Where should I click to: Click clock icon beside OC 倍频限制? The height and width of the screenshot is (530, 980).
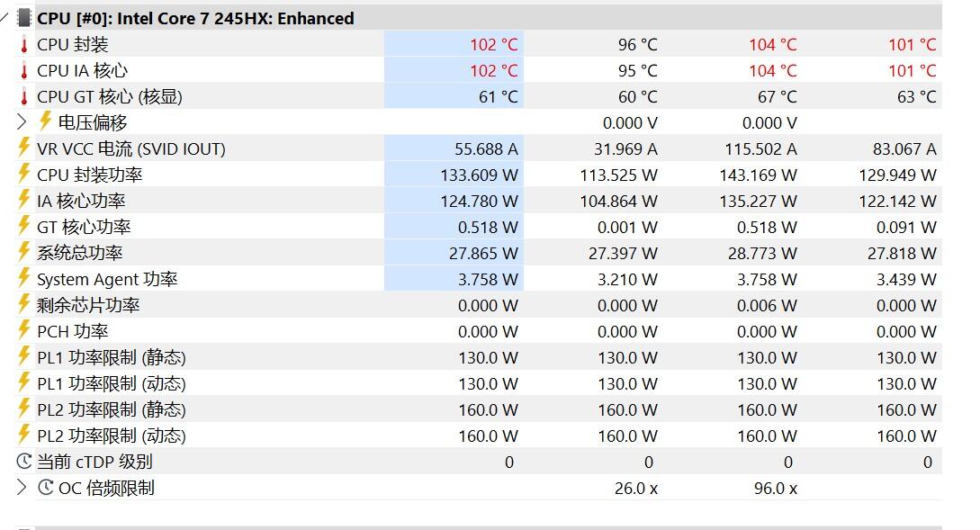tap(46, 488)
